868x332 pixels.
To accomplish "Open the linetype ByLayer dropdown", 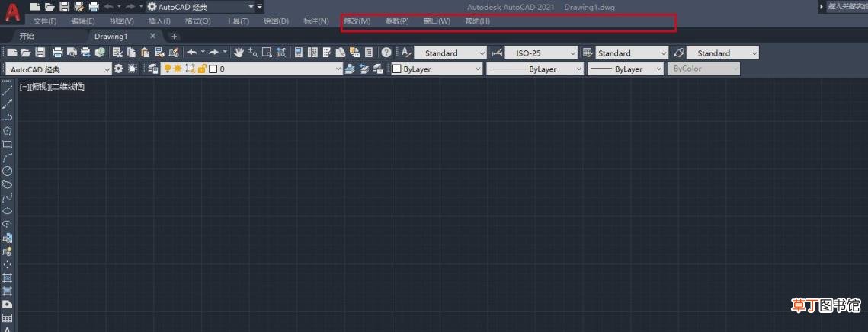I will click(535, 69).
